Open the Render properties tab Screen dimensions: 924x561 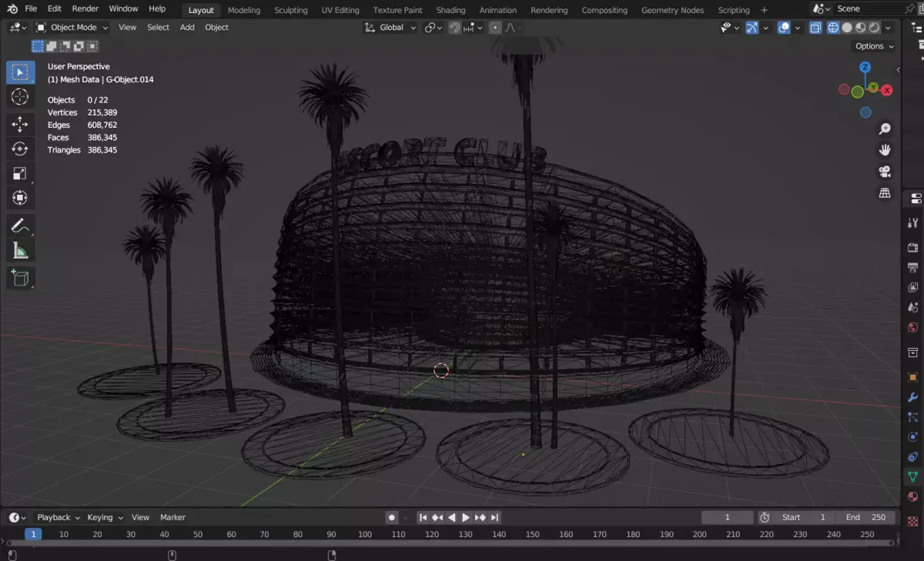(x=913, y=248)
